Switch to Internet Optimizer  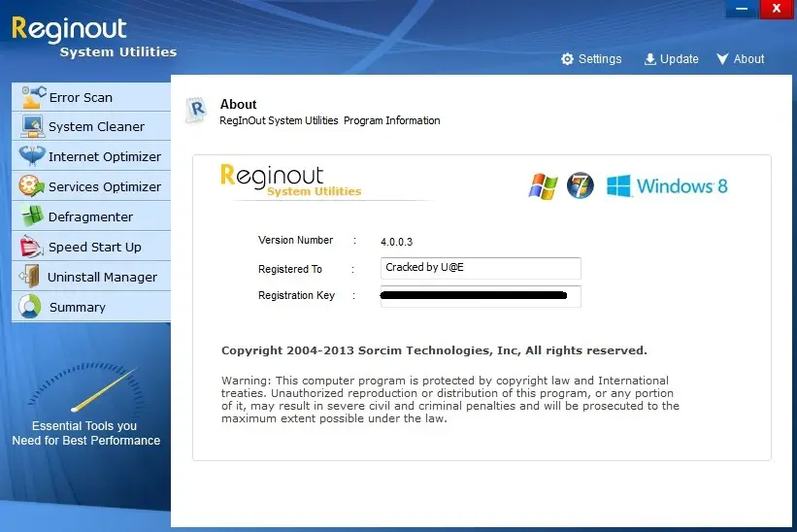tap(91, 156)
